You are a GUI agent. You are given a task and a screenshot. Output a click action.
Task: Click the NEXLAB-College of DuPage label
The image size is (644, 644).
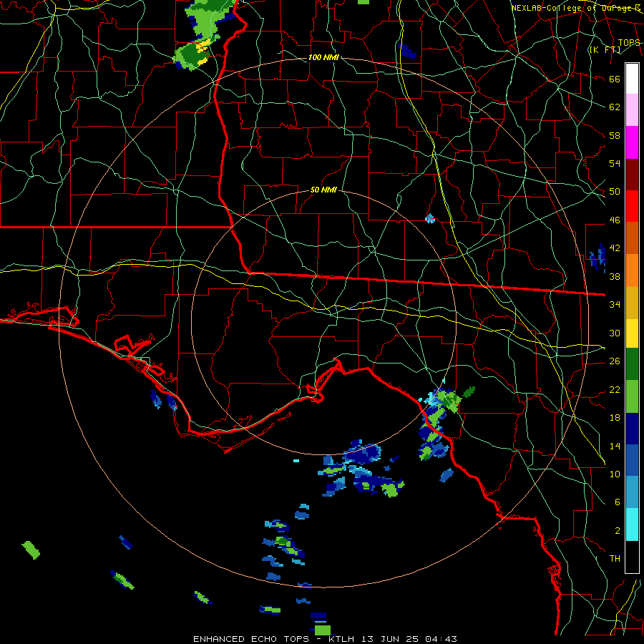[x=575, y=8]
